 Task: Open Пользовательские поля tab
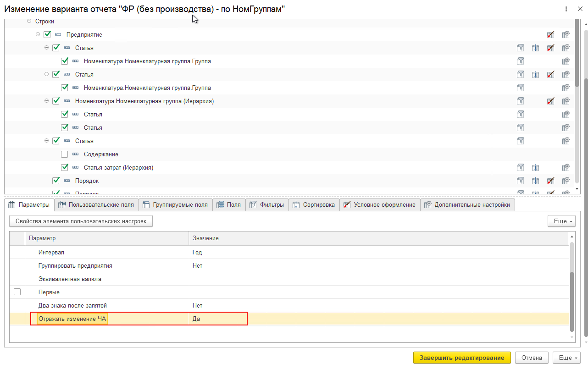click(97, 205)
